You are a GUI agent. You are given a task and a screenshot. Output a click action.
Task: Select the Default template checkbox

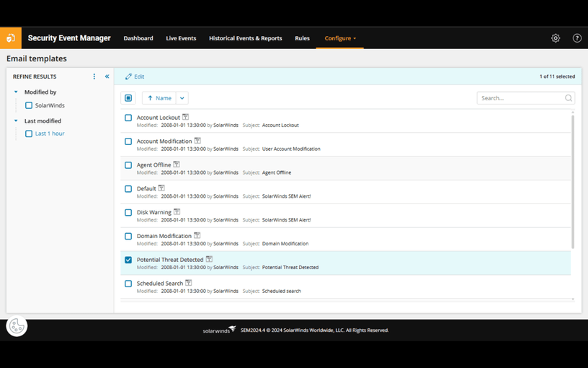pyautogui.click(x=128, y=189)
